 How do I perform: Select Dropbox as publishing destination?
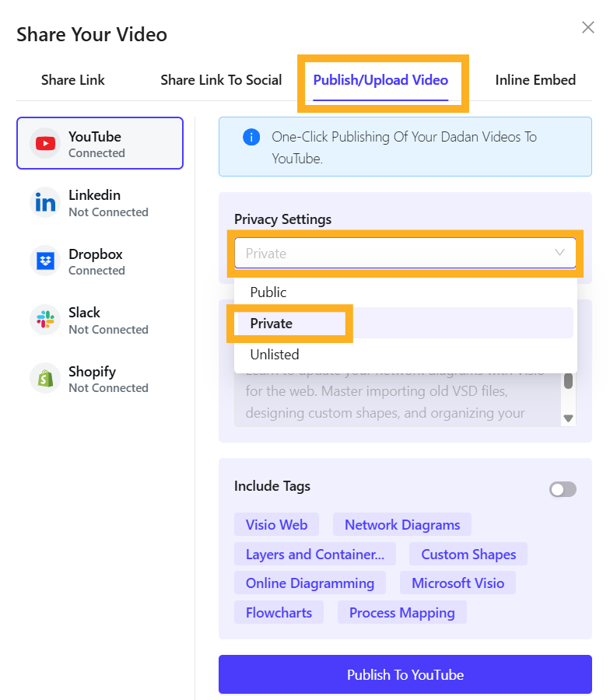[44, 261]
